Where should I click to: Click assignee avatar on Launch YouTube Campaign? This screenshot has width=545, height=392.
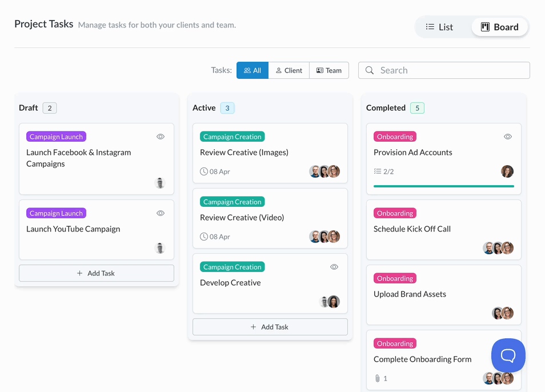[160, 248]
